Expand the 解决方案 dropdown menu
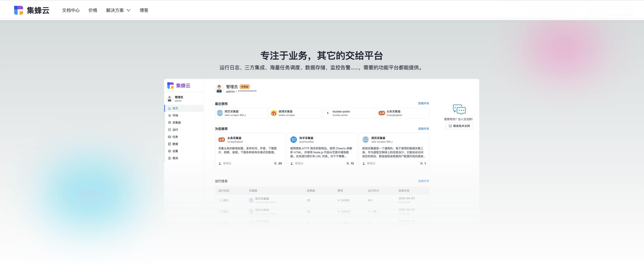The width and height of the screenshot is (644, 263). (118, 10)
